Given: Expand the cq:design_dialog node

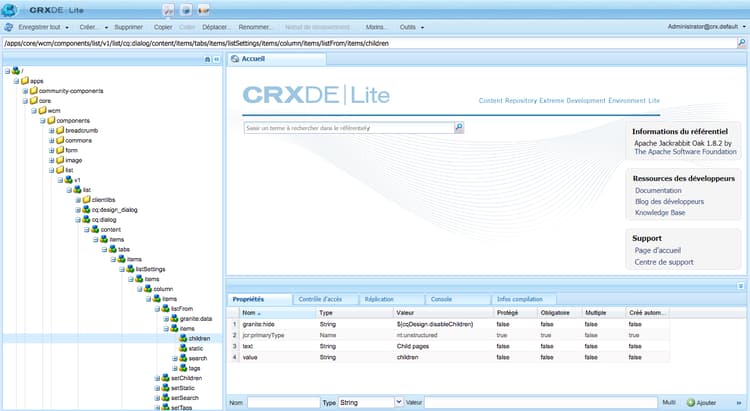Looking at the screenshot, I should pos(77,210).
